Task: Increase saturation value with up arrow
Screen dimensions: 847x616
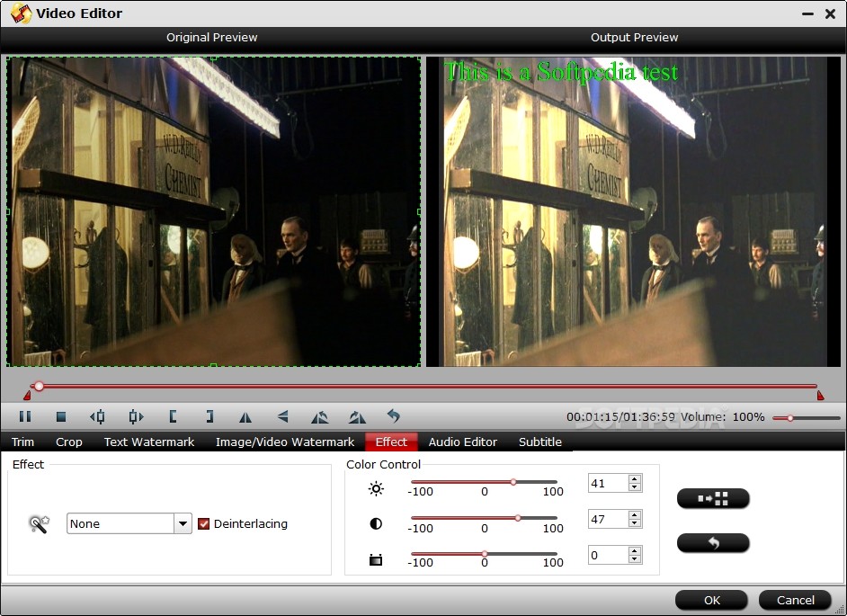Action: [x=635, y=550]
